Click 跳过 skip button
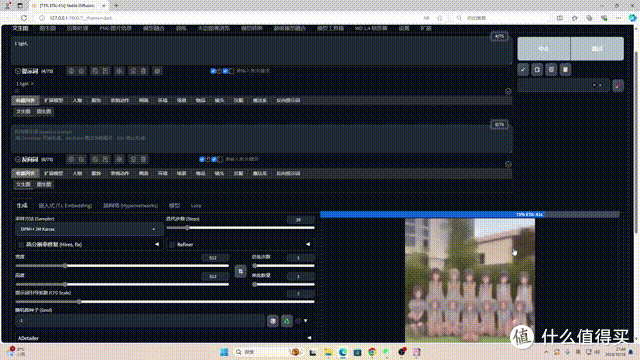The width and height of the screenshot is (640, 360). click(597, 49)
